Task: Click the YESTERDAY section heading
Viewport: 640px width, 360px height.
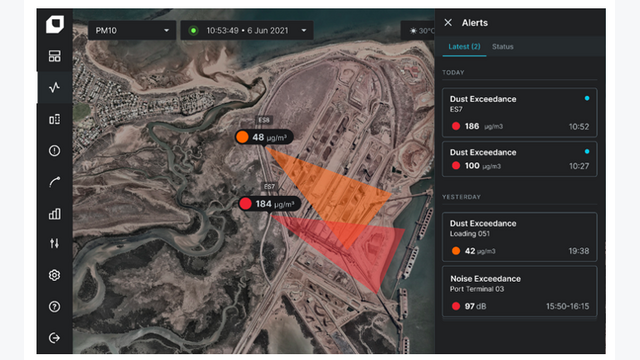Action: point(461,197)
